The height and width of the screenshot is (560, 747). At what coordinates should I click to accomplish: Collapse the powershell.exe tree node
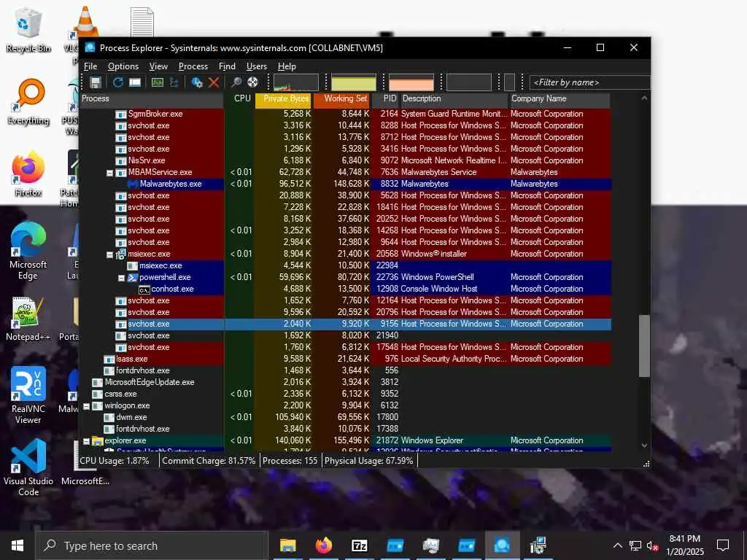(x=122, y=278)
